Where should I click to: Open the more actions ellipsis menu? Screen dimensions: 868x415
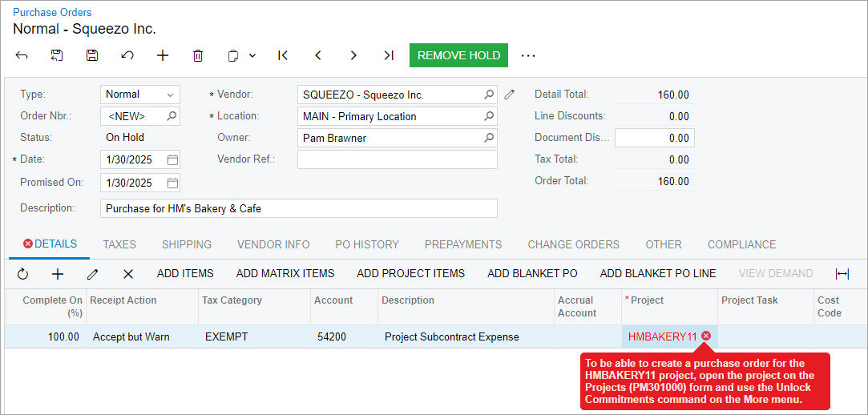point(527,55)
